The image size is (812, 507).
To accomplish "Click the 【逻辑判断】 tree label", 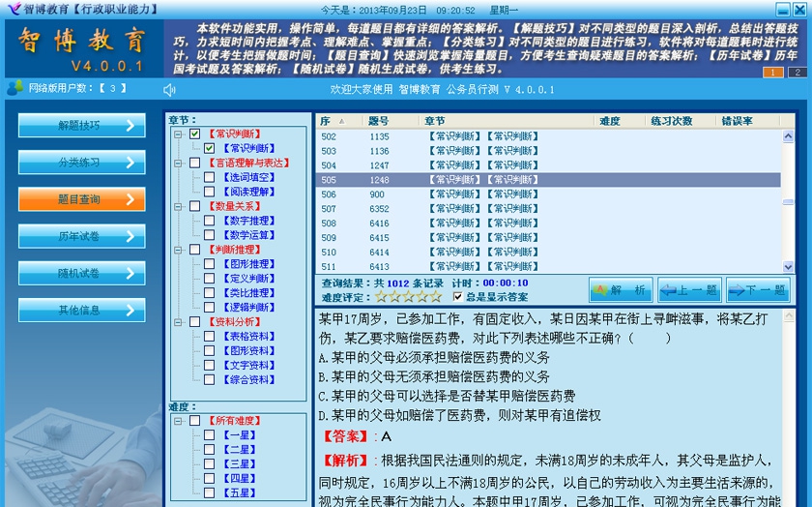I will coord(249,308).
